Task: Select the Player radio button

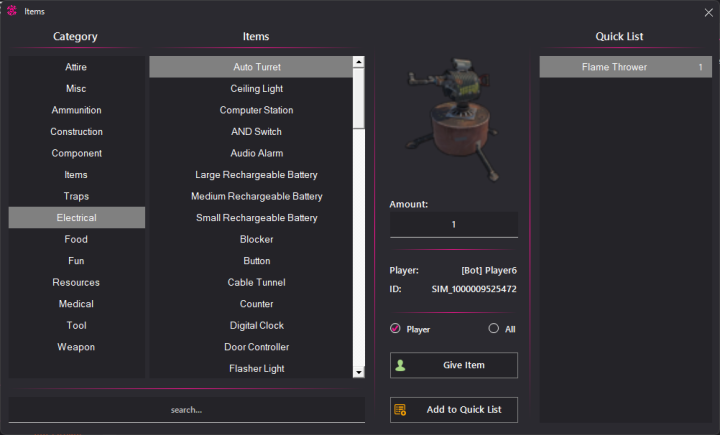Action: [x=395, y=328]
